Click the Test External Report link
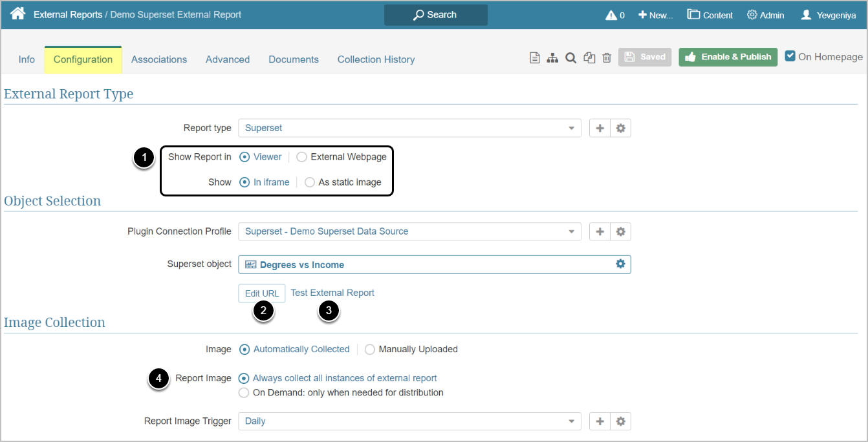The height and width of the screenshot is (442, 868). 332,293
